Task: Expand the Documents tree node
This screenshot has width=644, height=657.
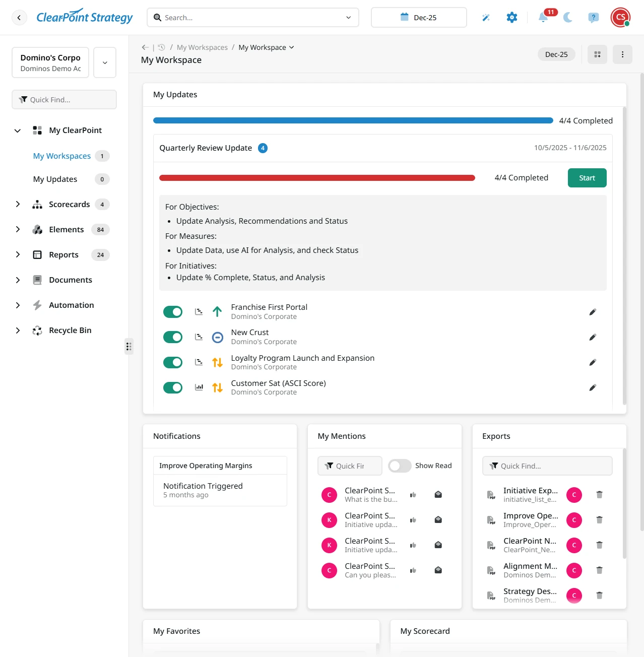Action: 18,280
